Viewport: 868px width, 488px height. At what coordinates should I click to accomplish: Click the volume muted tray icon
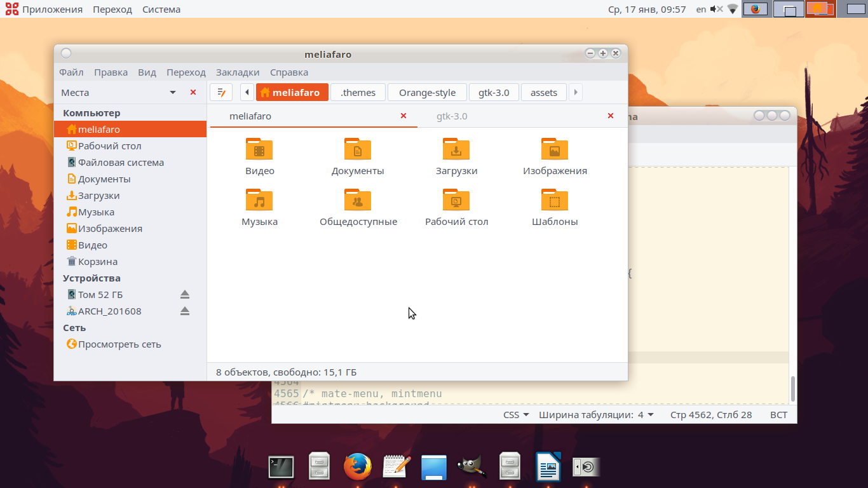[717, 9]
